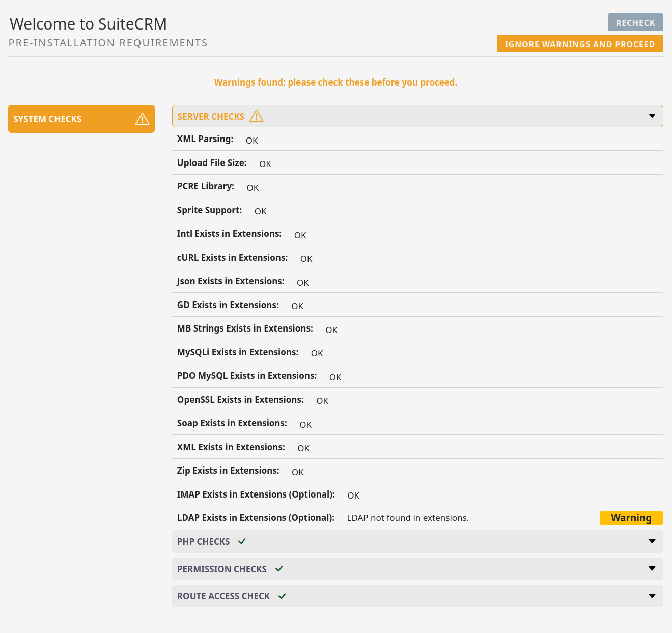Click the warning triangle in System Checks

click(142, 119)
